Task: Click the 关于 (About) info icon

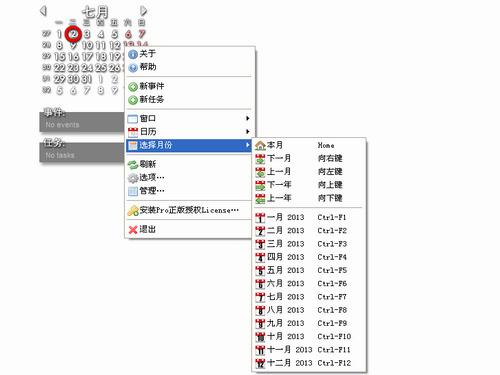Action: [133, 54]
